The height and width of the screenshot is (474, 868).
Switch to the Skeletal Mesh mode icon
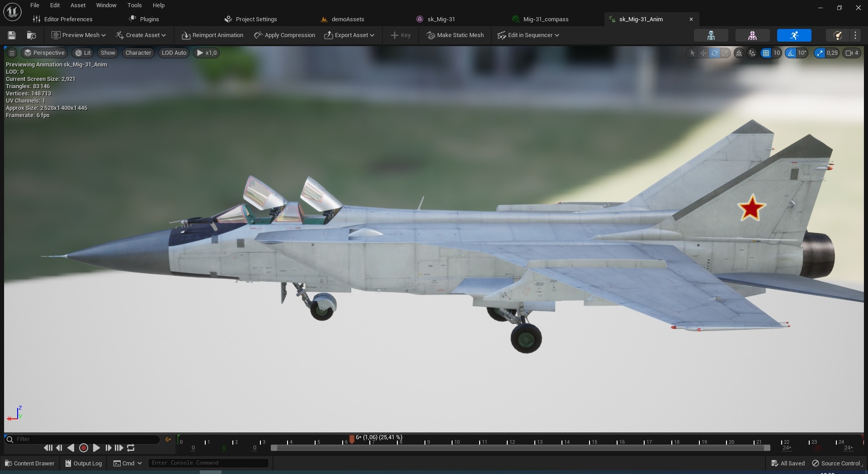(x=752, y=35)
